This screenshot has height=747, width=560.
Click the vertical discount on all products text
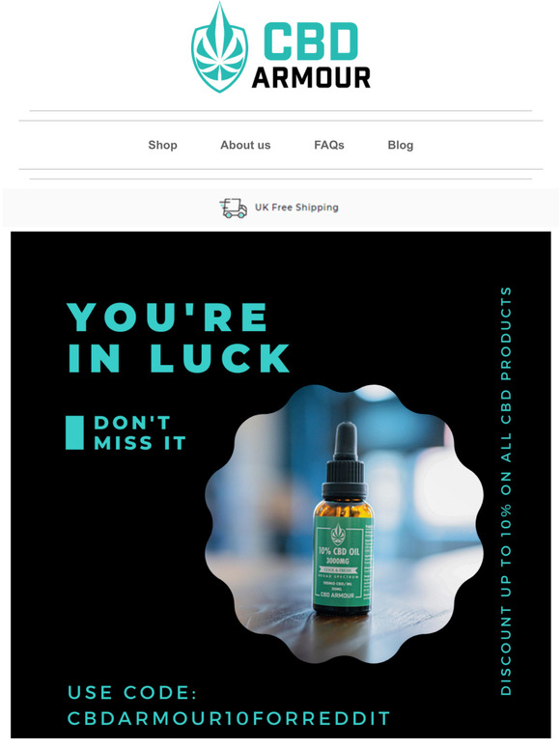[506, 490]
